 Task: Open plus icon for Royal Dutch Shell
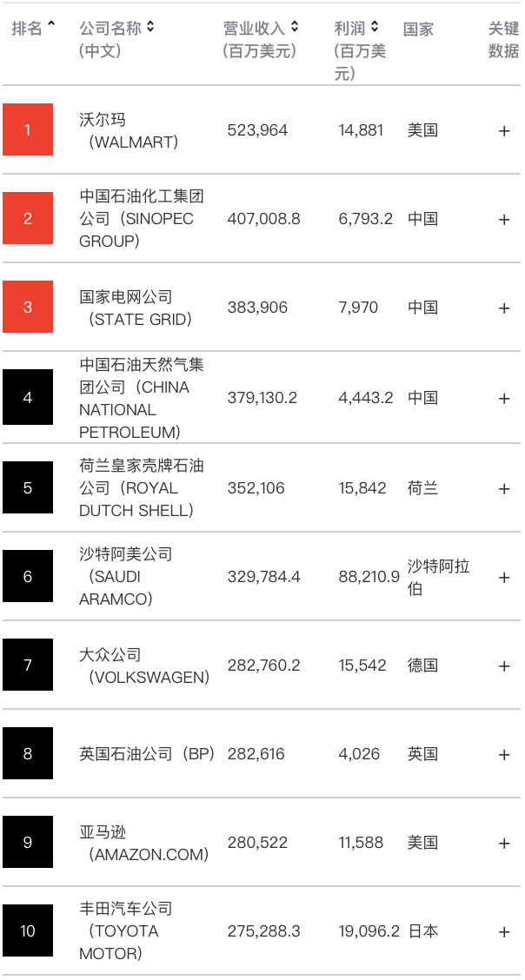[x=504, y=488]
